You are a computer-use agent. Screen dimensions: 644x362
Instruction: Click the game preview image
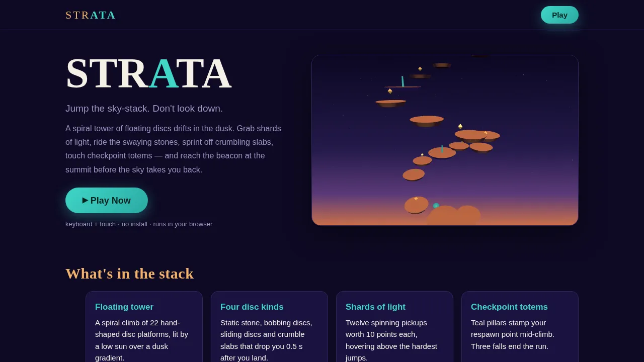445,140
